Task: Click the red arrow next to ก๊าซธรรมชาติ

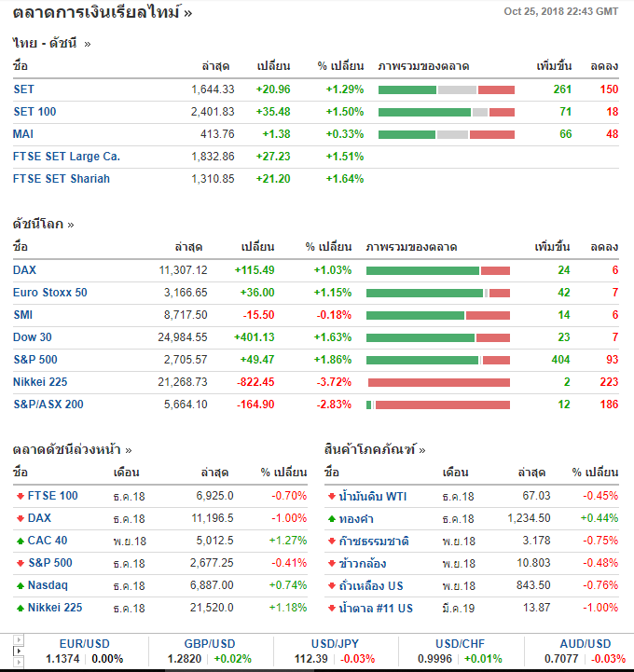Action: (x=331, y=541)
